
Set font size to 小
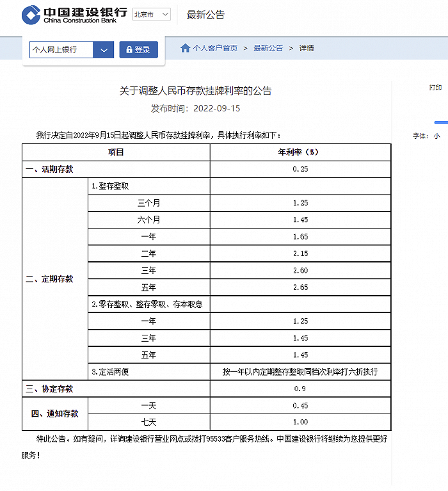(x=436, y=136)
